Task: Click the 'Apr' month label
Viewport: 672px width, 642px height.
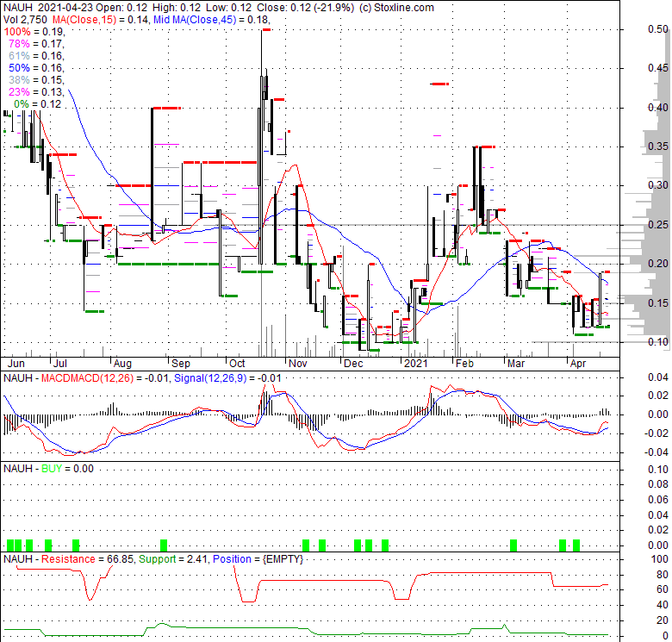Action: (x=578, y=364)
